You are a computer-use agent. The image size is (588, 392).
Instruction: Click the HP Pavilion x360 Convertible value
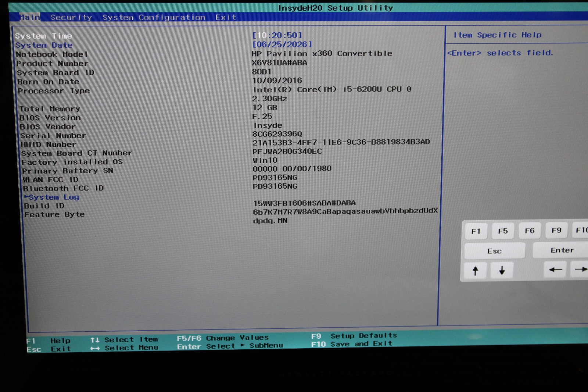pos(322,54)
